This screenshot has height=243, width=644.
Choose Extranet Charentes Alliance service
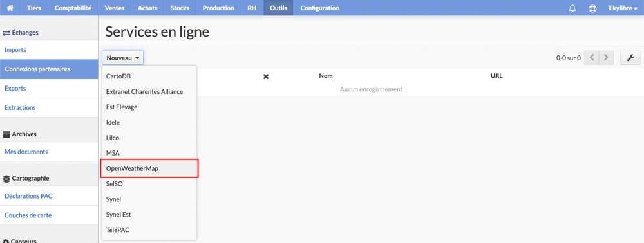coord(149,91)
